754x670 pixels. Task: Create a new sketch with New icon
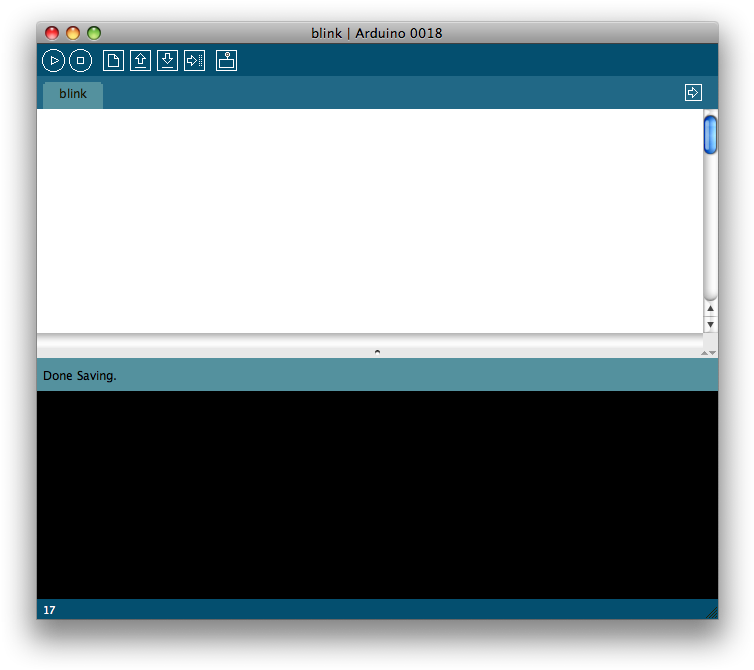click(x=113, y=61)
